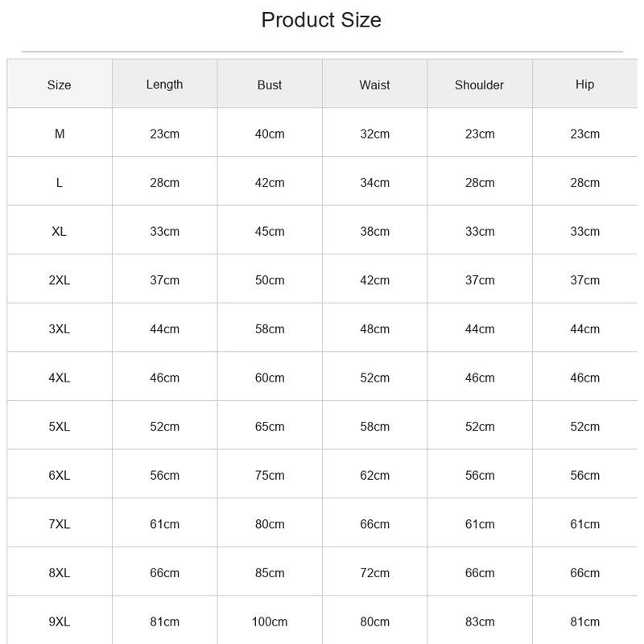
Task: Click the Bust column header
Action: click(x=270, y=85)
